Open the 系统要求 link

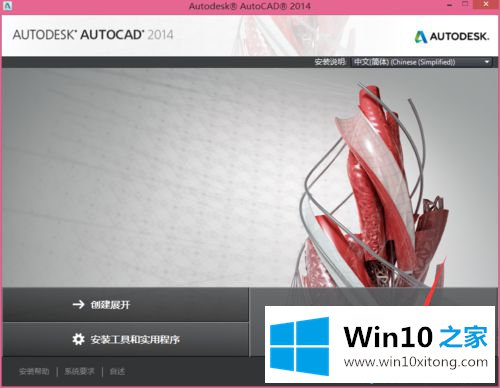point(79,371)
